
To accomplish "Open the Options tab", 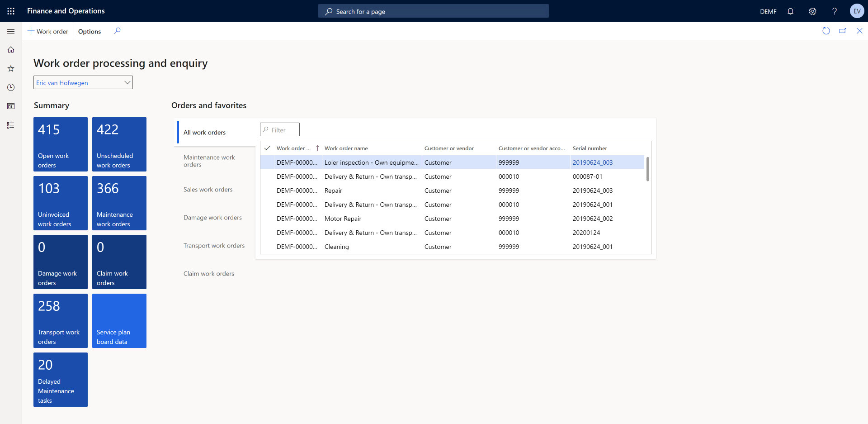I will point(90,31).
